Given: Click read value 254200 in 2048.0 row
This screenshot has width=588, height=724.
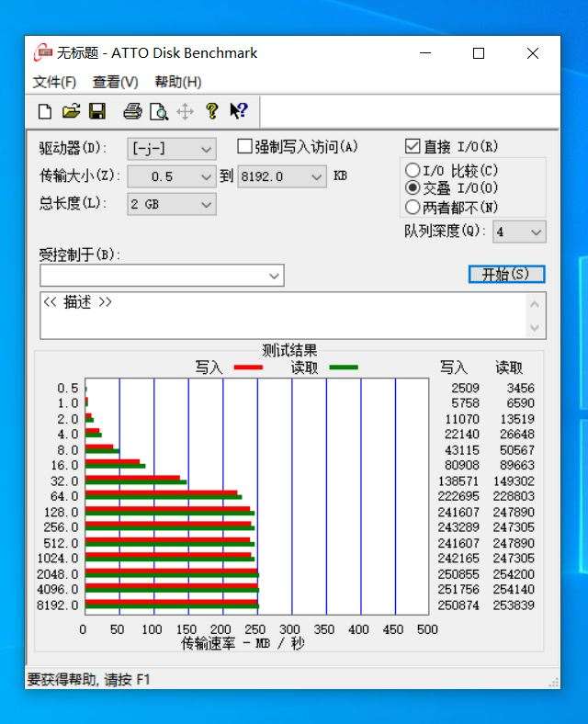Looking at the screenshot, I should [514, 574].
